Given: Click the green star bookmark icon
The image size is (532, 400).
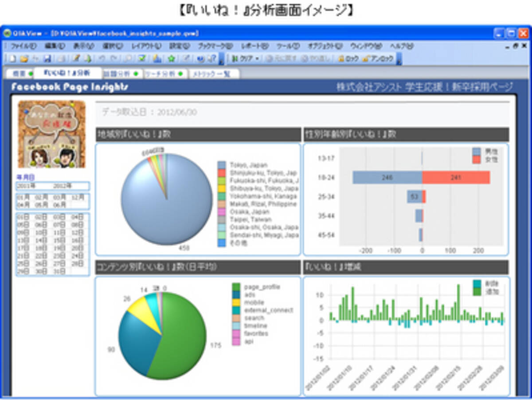Looking at the screenshot, I should 171,59.
